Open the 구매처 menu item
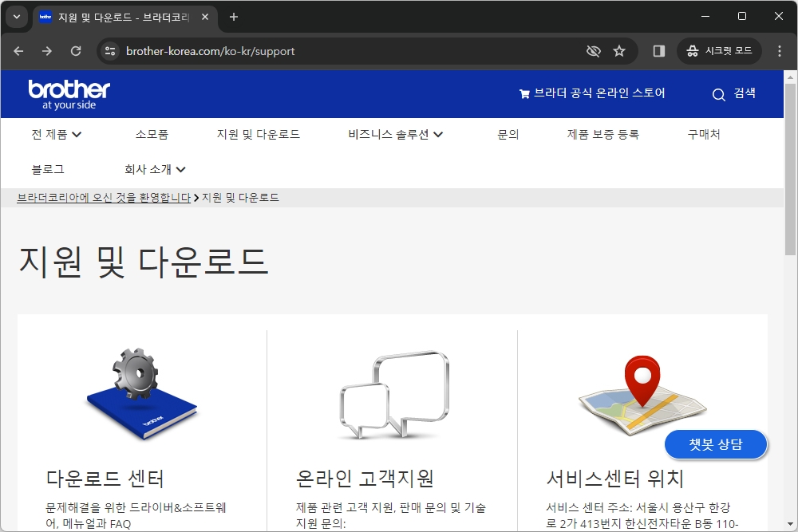This screenshot has width=798, height=532. [x=704, y=134]
